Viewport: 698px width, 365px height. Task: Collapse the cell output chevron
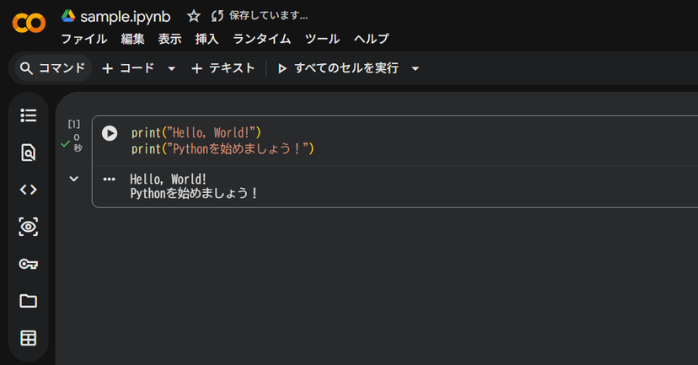(x=74, y=179)
